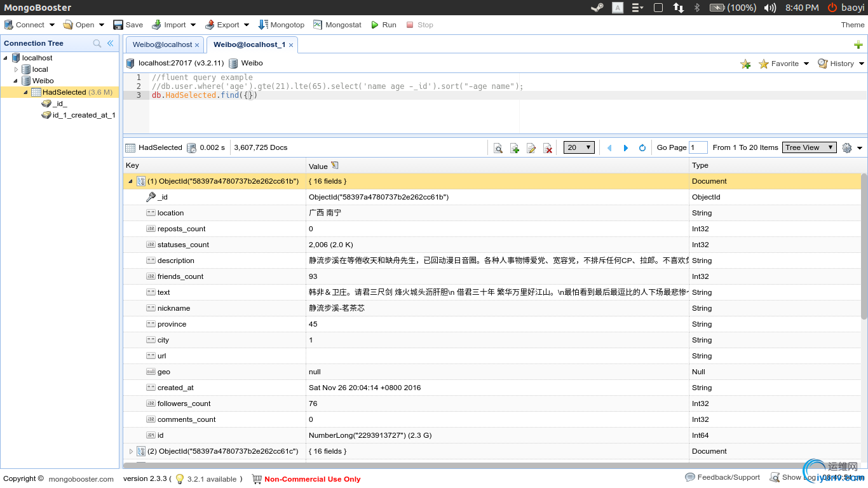
Task: Click the Export button
Action: point(222,25)
